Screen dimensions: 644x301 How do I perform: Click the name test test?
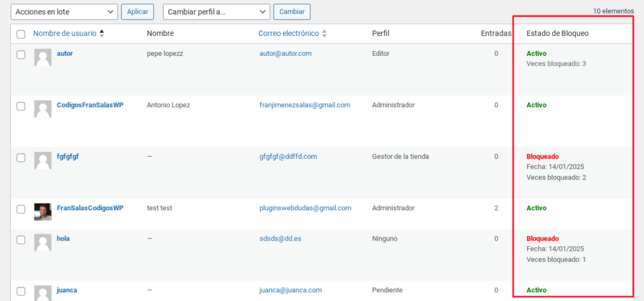click(159, 208)
